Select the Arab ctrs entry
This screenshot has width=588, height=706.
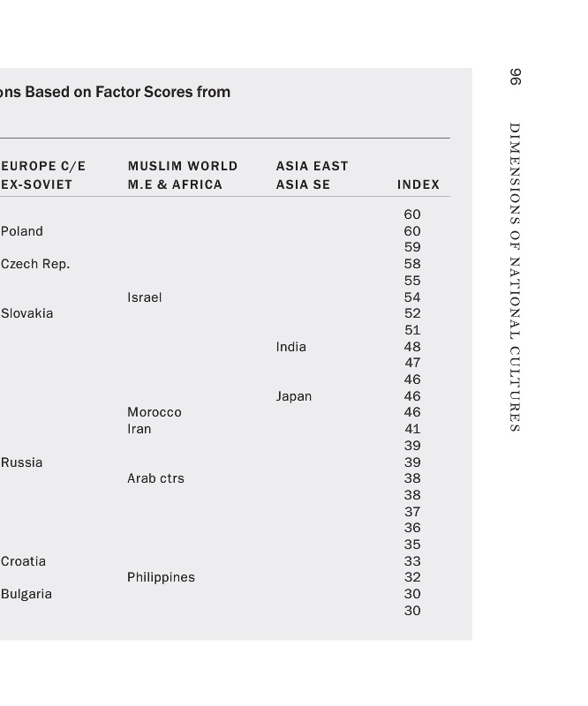[155, 478]
